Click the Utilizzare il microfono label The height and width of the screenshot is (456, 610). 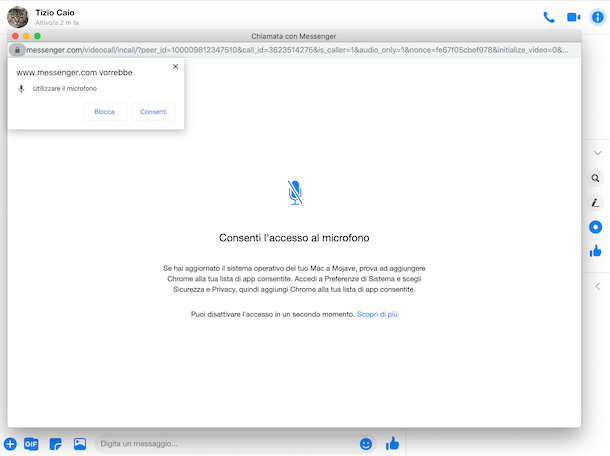click(x=65, y=89)
